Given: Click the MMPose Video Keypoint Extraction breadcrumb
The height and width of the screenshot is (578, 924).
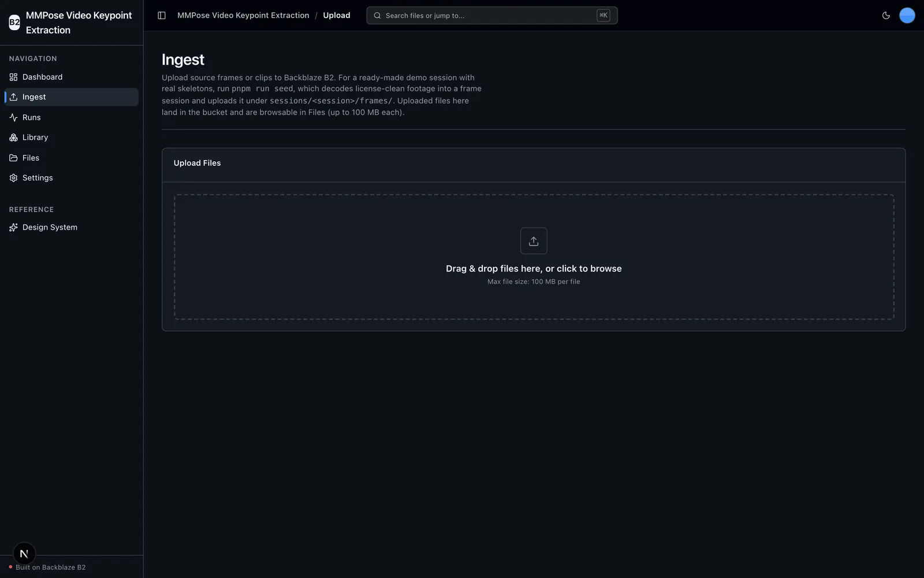Looking at the screenshot, I should [243, 16].
